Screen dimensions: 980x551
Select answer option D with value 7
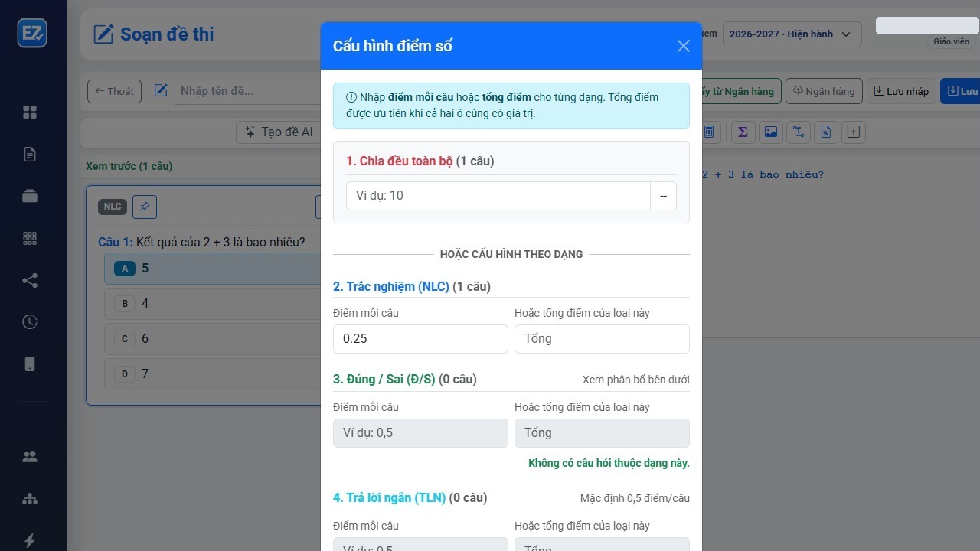213,374
